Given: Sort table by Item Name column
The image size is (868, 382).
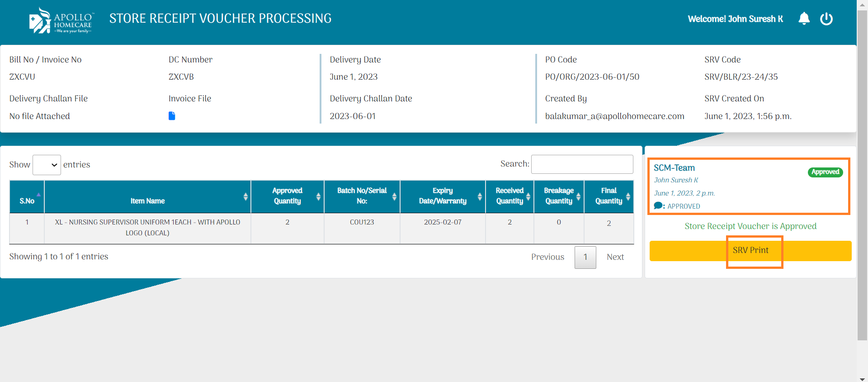Looking at the screenshot, I should tap(147, 197).
